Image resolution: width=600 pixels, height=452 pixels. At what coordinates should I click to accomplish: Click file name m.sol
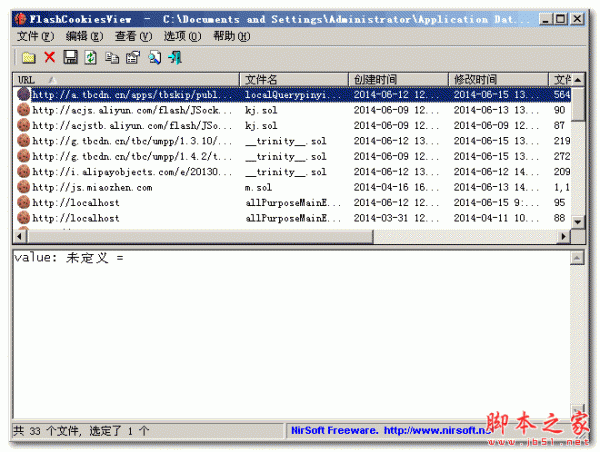(x=258, y=187)
